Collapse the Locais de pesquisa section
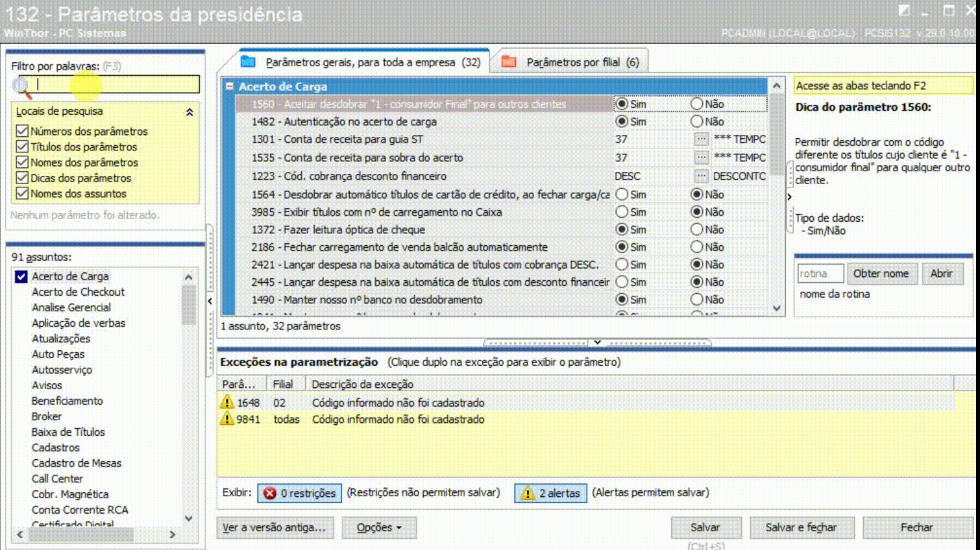The image size is (980, 550). point(190,112)
